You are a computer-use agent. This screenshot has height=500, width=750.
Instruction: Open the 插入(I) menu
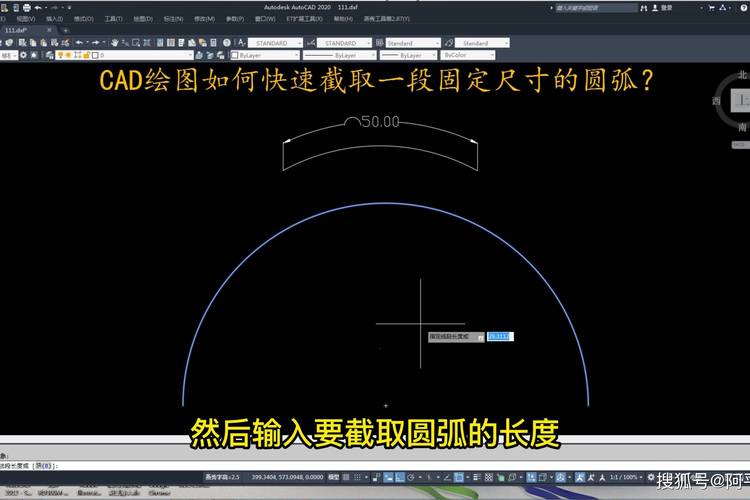[x=55, y=19]
